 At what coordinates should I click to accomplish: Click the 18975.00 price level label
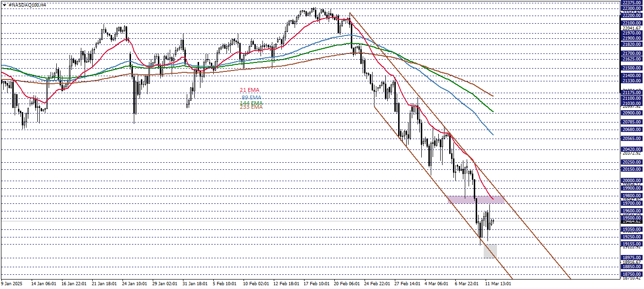(x=632, y=258)
